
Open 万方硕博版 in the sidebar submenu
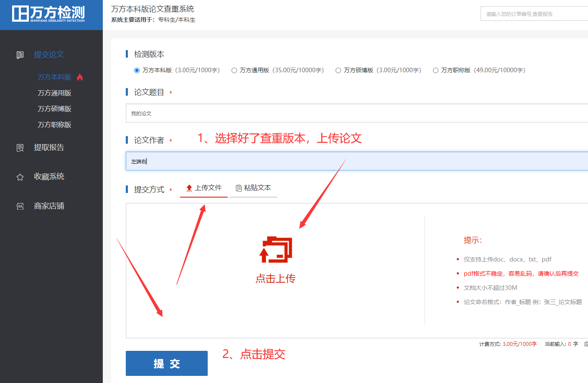tap(54, 109)
